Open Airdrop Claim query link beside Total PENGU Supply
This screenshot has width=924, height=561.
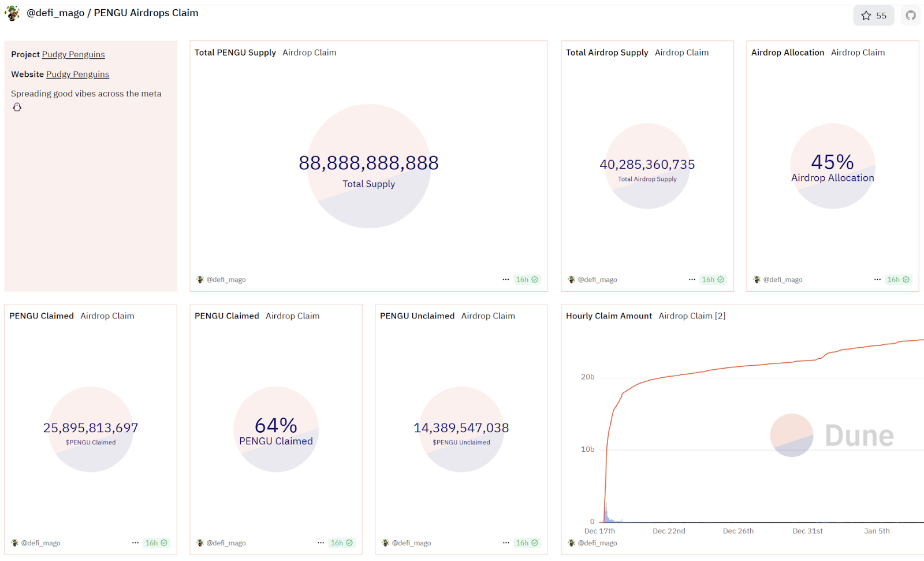310,53
